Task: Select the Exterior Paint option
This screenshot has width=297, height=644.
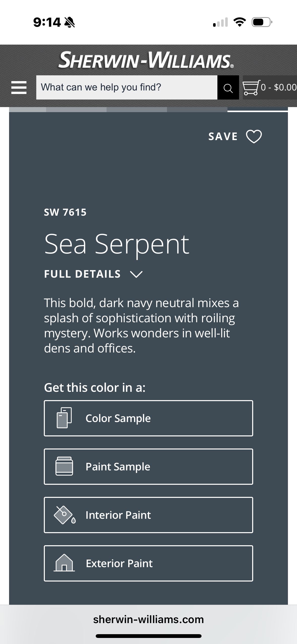Action: pos(148,563)
